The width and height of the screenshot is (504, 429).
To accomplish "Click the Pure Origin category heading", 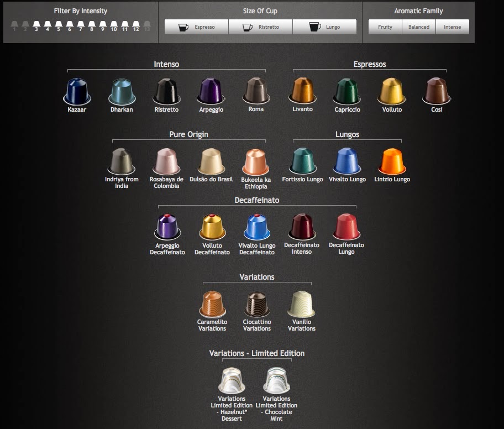I will click(x=188, y=134).
